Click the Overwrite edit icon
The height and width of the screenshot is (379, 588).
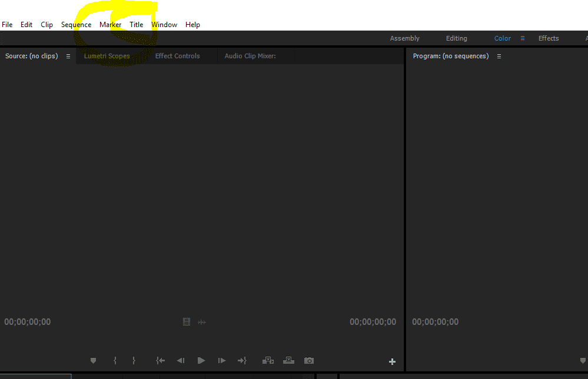click(288, 361)
